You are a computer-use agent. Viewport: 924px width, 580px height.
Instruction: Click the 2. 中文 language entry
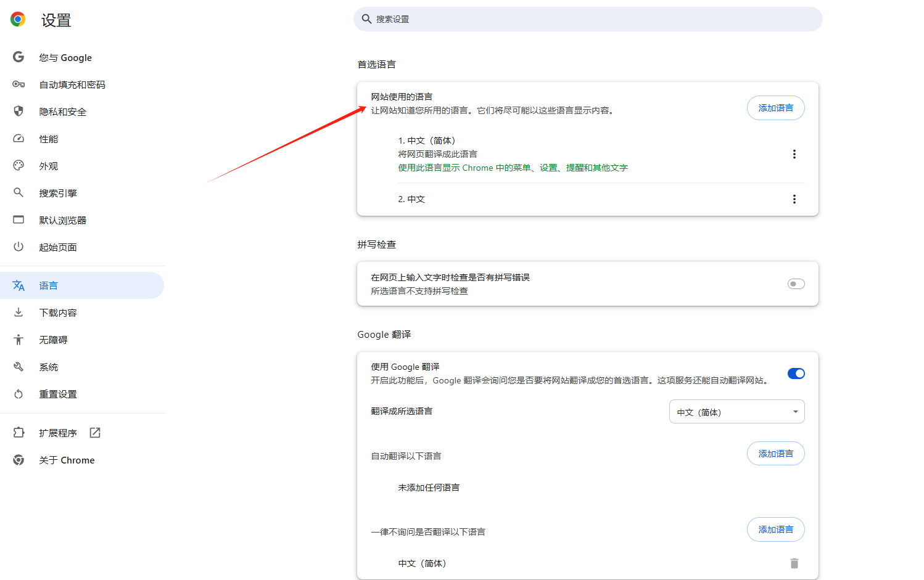point(411,199)
